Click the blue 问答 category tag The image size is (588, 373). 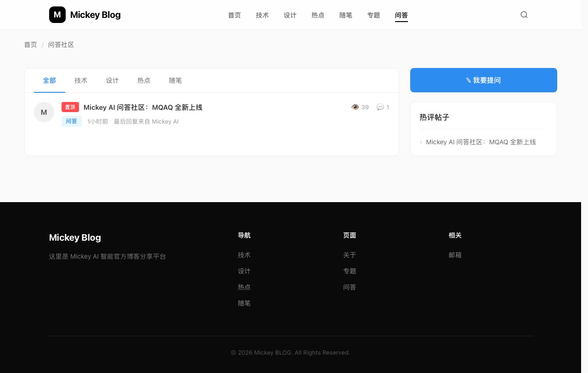click(x=72, y=121)
